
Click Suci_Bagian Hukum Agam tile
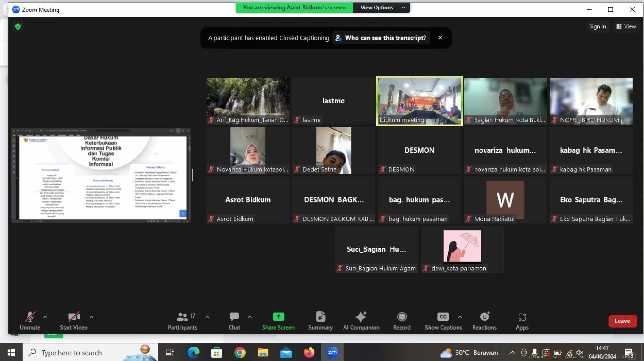pyautogui.click(x=376, y=249)
